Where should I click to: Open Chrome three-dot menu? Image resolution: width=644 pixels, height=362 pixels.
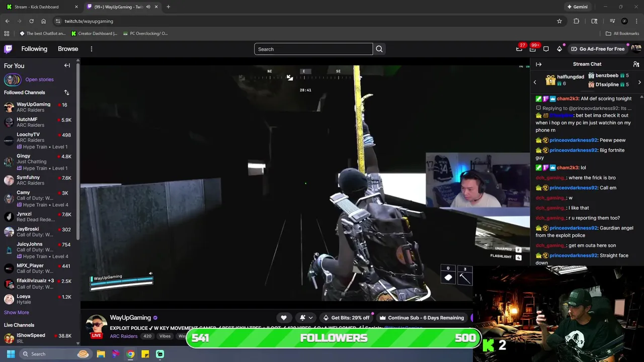point(637,21)
